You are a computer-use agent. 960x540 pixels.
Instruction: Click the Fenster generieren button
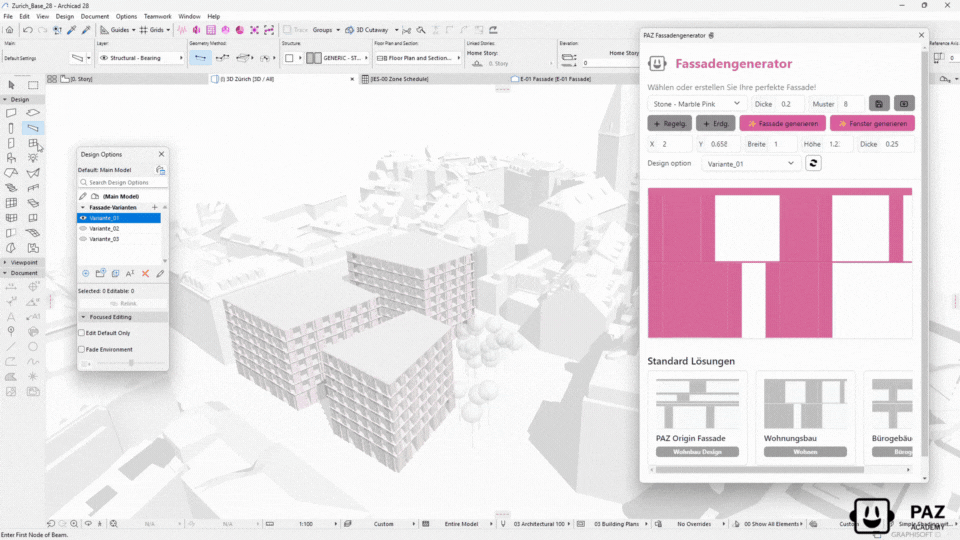point(872,124)
